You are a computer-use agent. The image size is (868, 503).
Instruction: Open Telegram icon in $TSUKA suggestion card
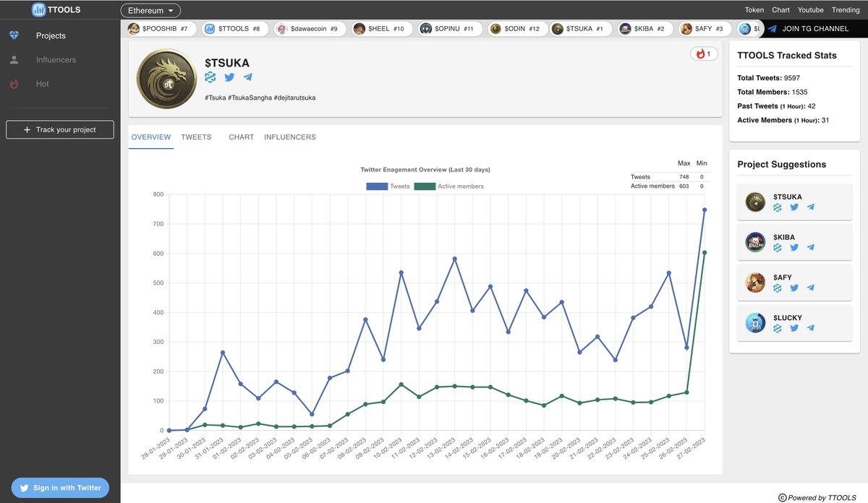pos(811,207)
